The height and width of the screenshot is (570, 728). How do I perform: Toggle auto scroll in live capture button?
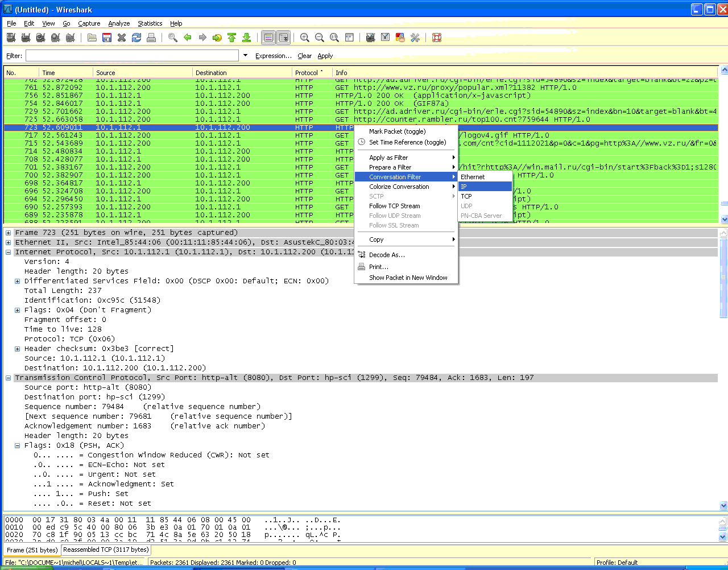point(283,38)
